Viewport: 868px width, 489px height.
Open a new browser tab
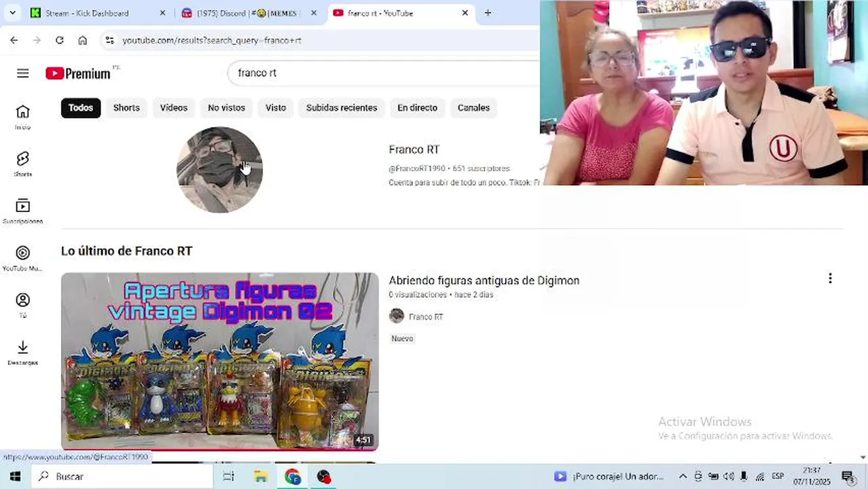pyautogui.click(x=488, y=13)
